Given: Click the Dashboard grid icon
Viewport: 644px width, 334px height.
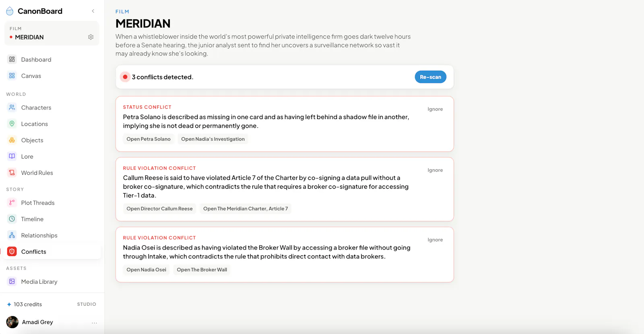Looking at the screenshot, I should (12, 59).
